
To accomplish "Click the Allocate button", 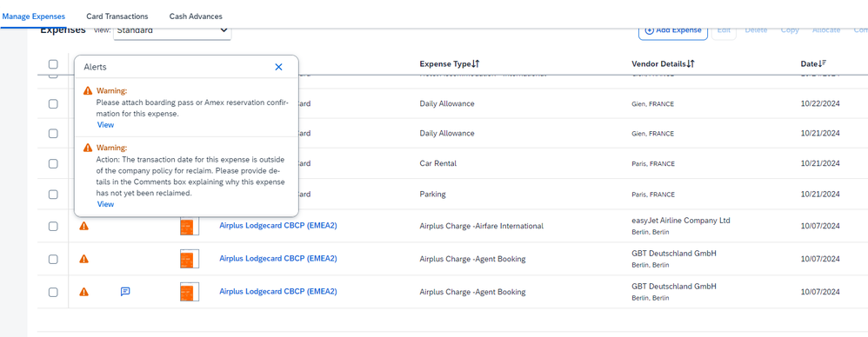I will coord(826,30).
